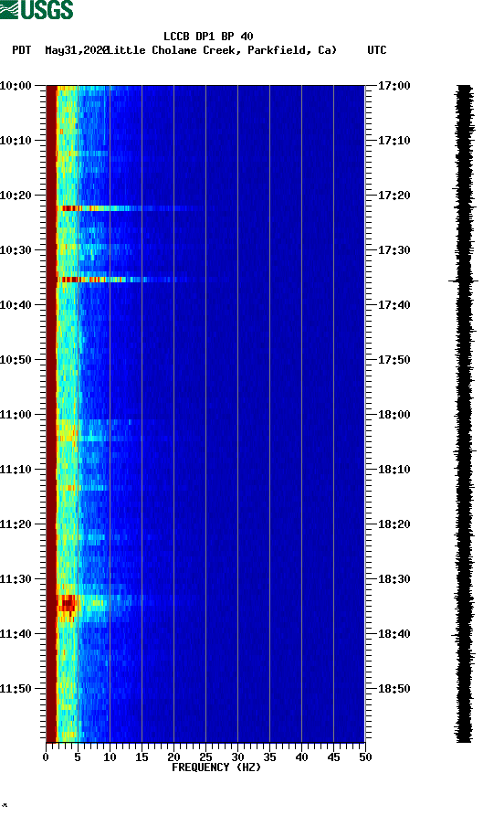Click the 'UTC' timezone label

pyautogui.click(x=377, y=50)
